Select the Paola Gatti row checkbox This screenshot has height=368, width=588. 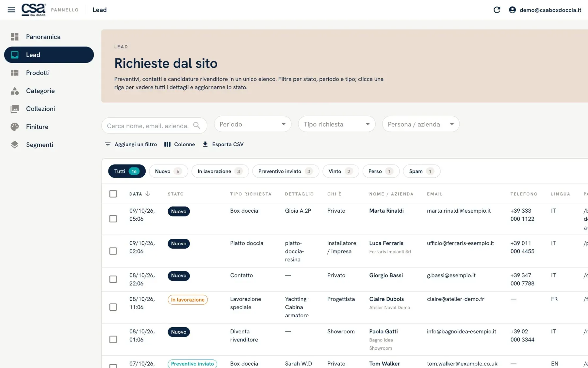point(113,339)
